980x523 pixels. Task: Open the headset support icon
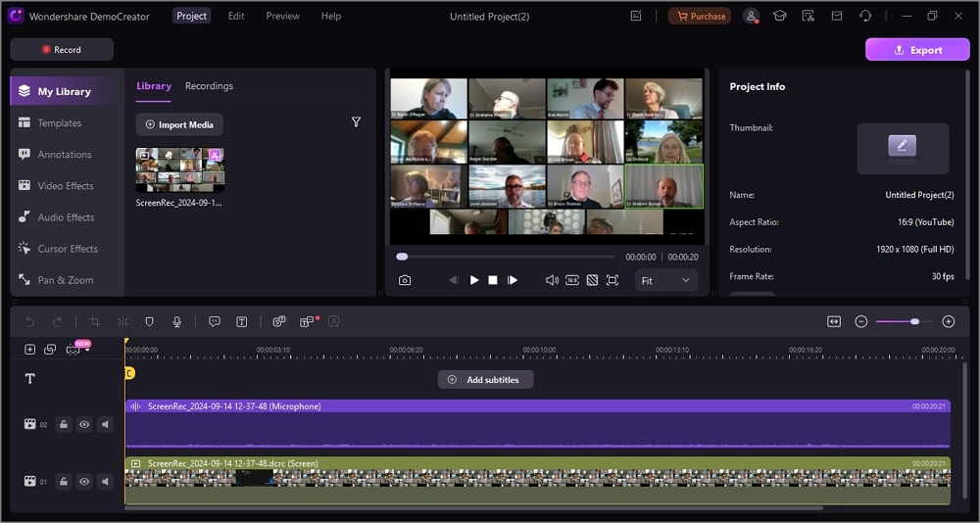865,17
